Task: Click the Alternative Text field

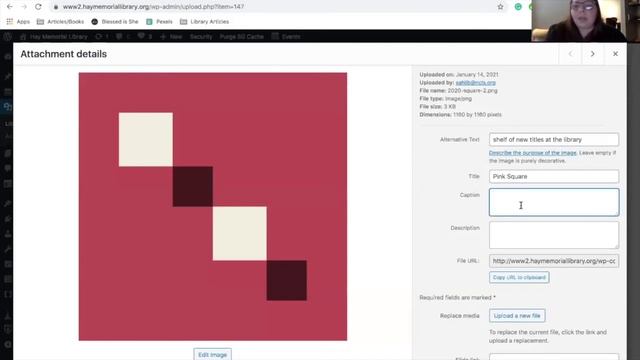Action: click(554, 140)
